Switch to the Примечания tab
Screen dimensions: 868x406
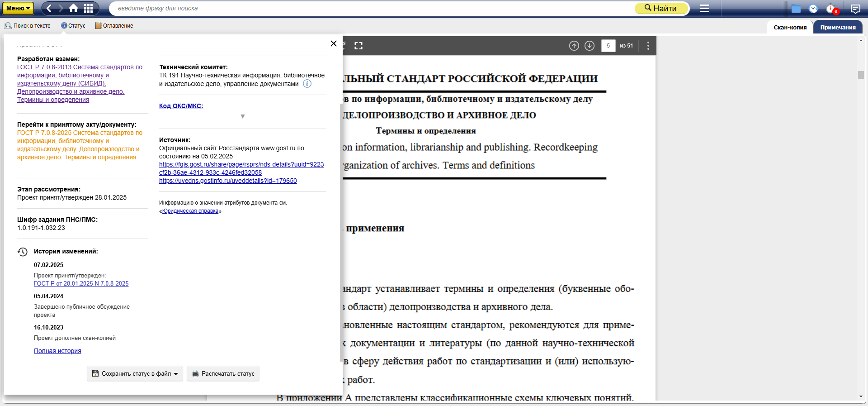tap(838, 27)
